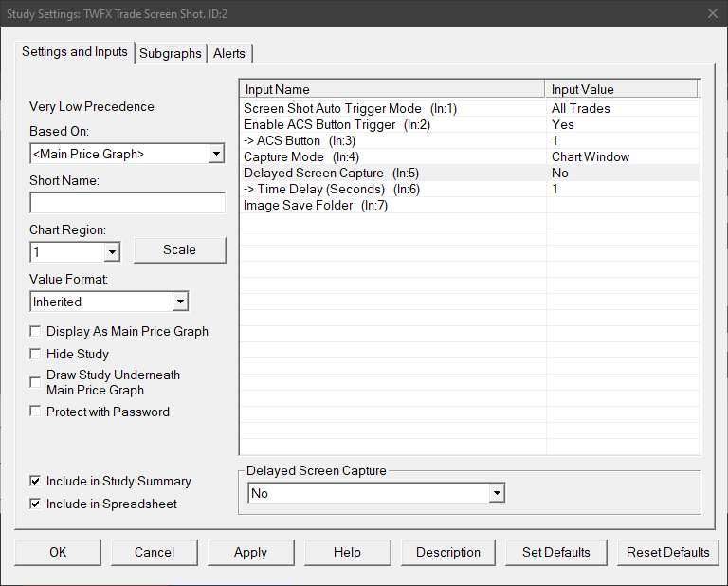Click inside the Short Name text field
Viewport: 728px width, 586px height.
(x=127, y=203)
